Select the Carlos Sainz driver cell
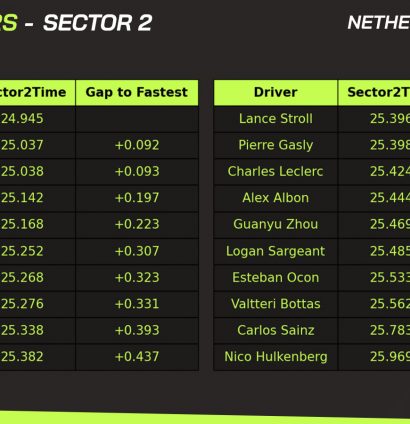Image resolution: width=410 pixels, height=424 pixels. (275, 330)
